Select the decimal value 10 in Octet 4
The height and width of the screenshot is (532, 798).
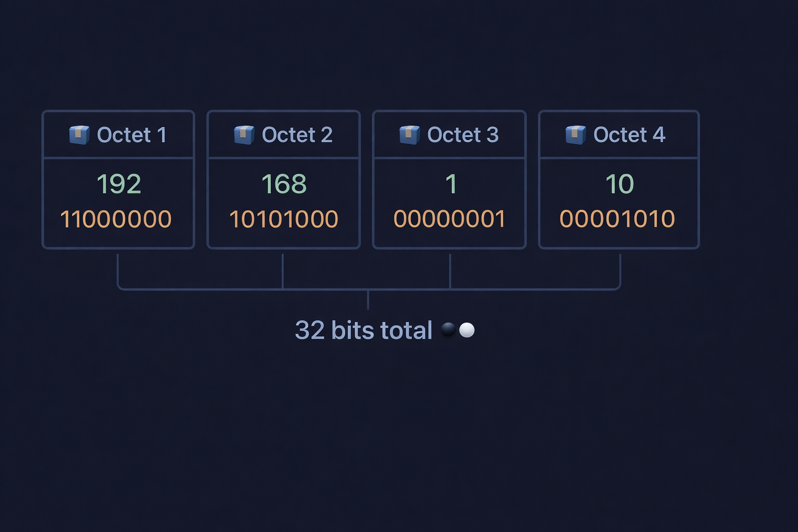(619, 184)
